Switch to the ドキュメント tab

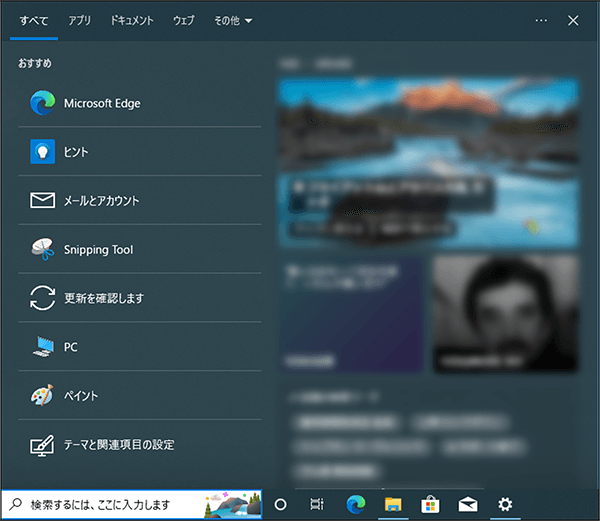(132, 20)
